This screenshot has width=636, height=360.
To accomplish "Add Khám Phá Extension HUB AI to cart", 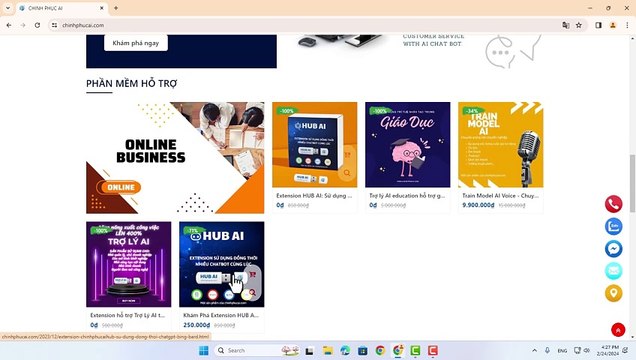I will (253, 274).
